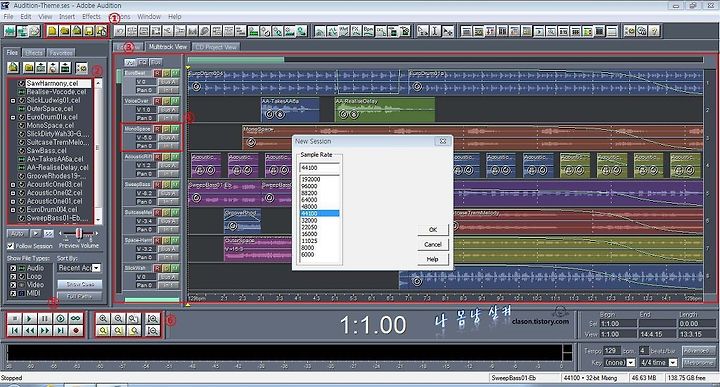Click the preview Play button in Files panel

(35, 234)
